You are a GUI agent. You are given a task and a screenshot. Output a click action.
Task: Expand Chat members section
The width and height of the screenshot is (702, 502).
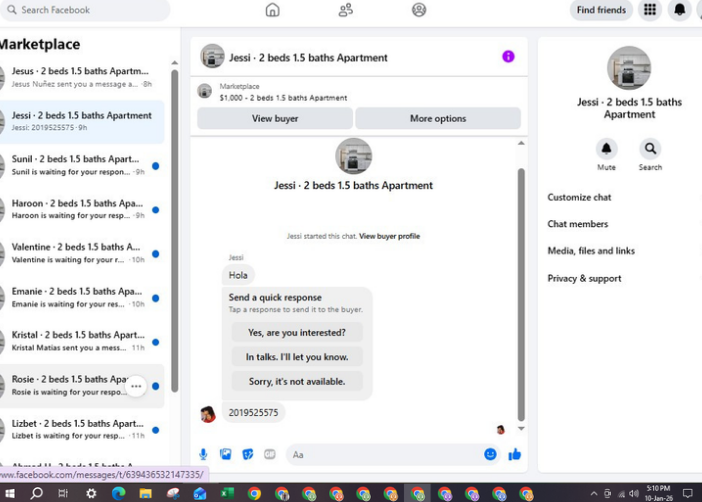click(578, 224)
